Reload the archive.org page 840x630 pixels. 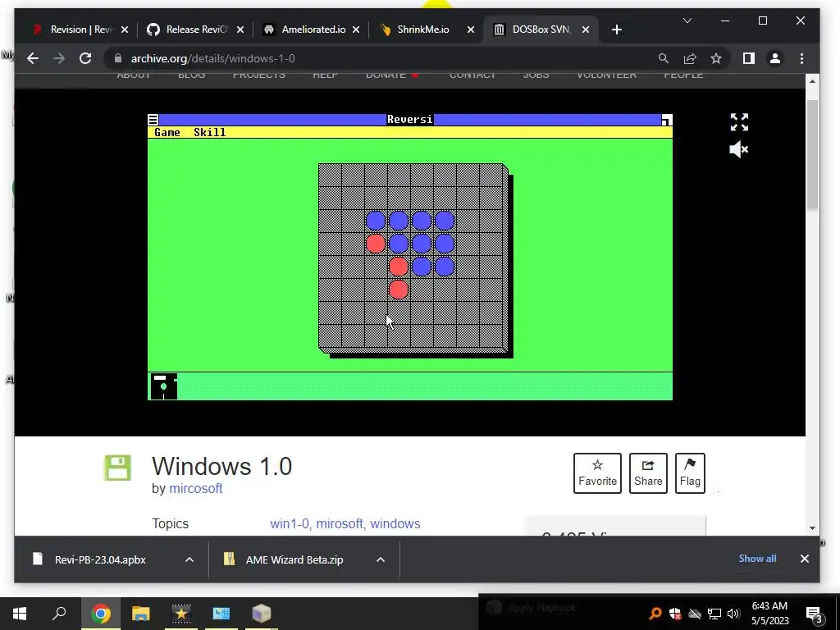tap(85, 58)
